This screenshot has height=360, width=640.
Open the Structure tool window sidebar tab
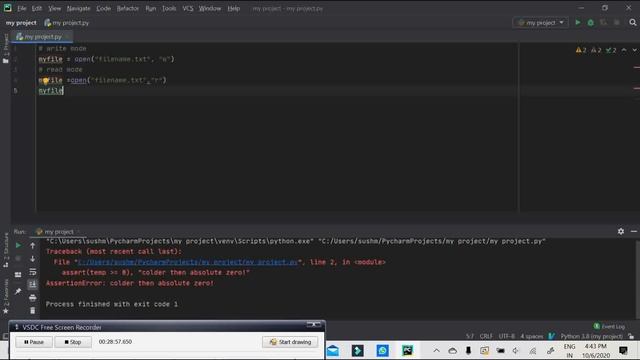6,249
